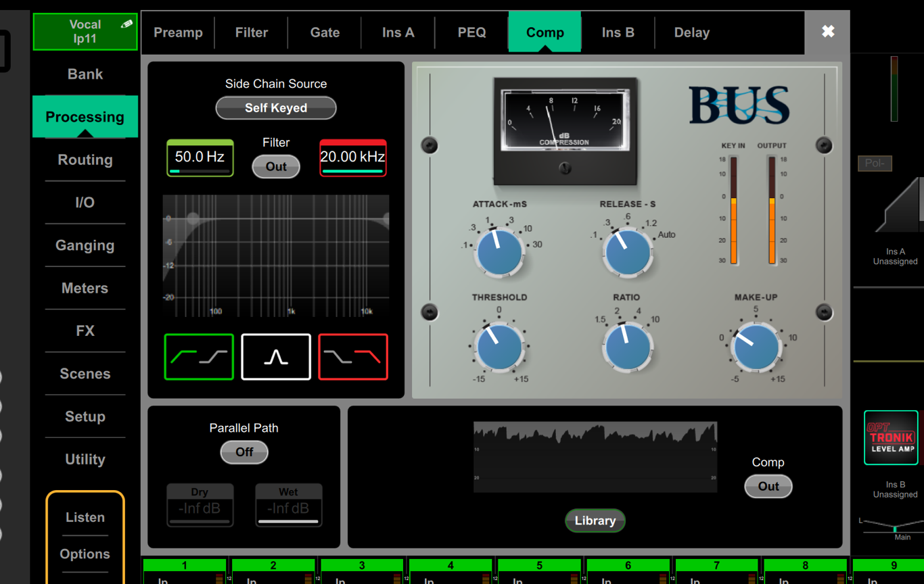This screenshot has width=924, height=584.
Task: Click the pencil edit icon on Vocal channel
Action: click(126, 24)
